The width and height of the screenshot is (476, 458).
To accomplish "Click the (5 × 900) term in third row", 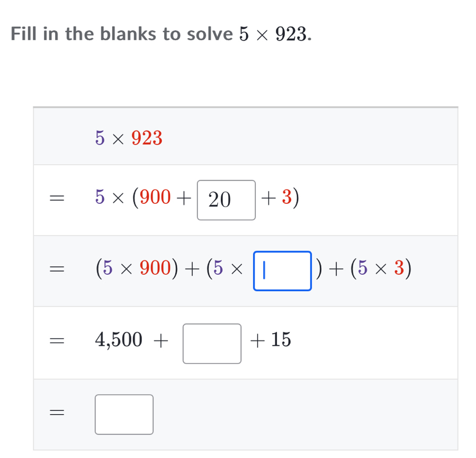I will click(135, 270).
